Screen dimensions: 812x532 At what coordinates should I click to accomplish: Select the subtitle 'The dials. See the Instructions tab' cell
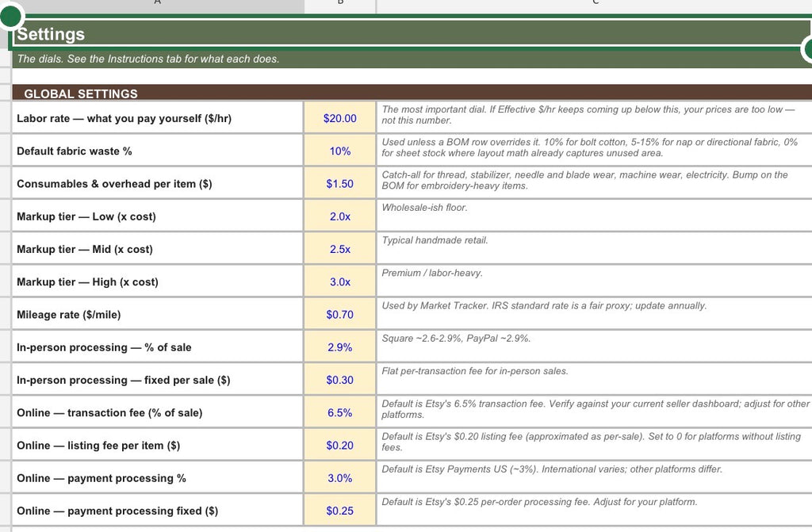tap(412, 59)
